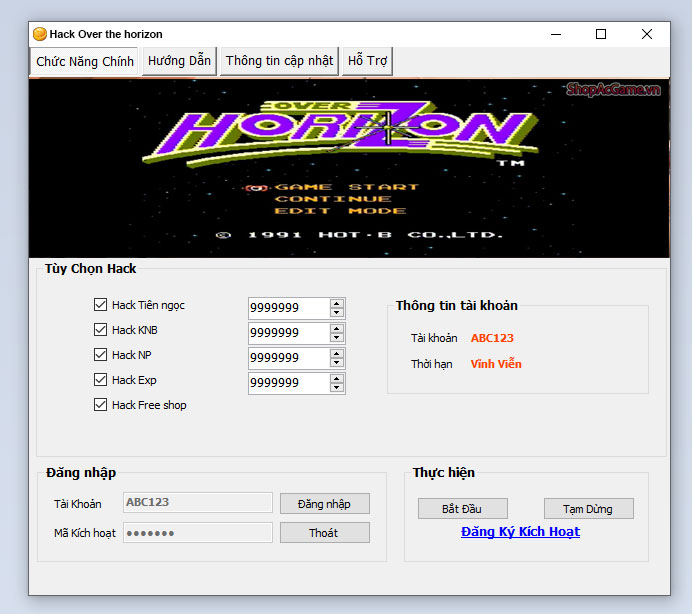Decrease the Hack Tiên ngọc value with down arrow
This screenshot has width=693, height=616.
337,312
